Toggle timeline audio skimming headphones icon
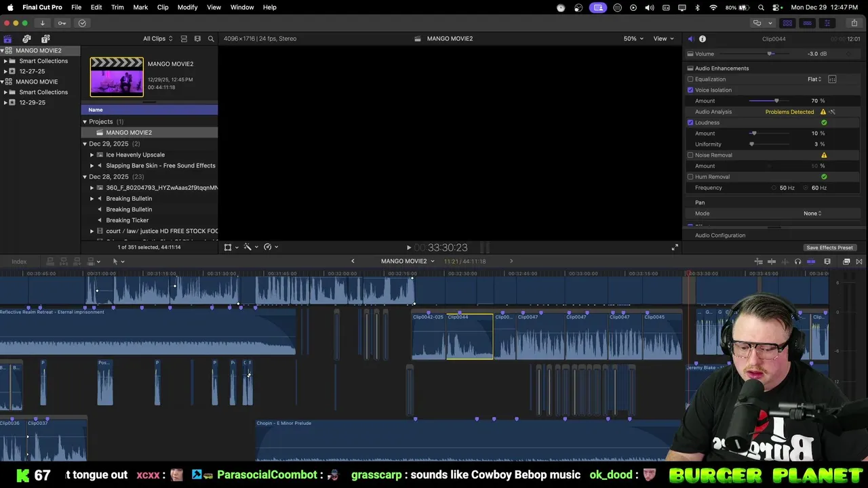 click(x=797, y=262)
